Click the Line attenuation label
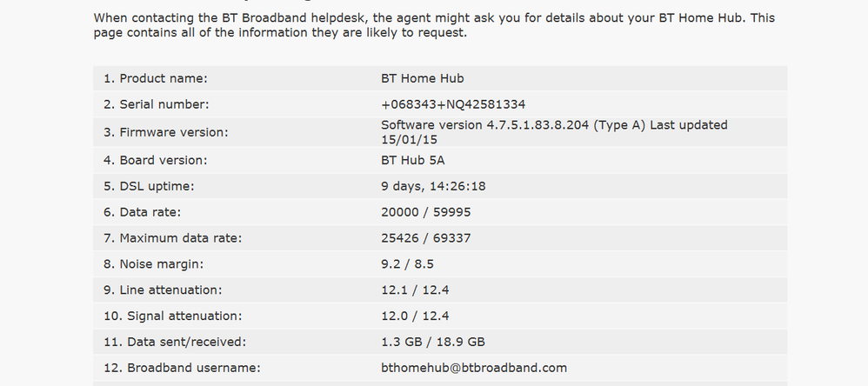This screenshot has height=386, width=868. coord(163,290)
